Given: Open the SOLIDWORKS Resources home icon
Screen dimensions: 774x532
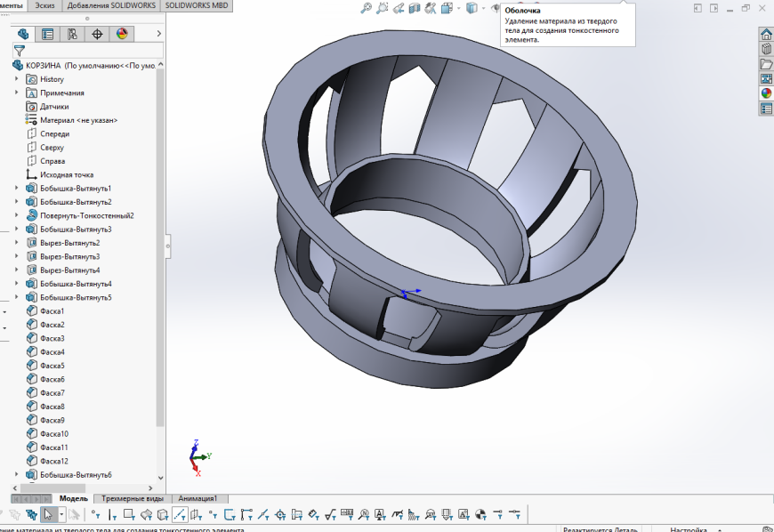Looking at the screenshot, I should 766,35.
